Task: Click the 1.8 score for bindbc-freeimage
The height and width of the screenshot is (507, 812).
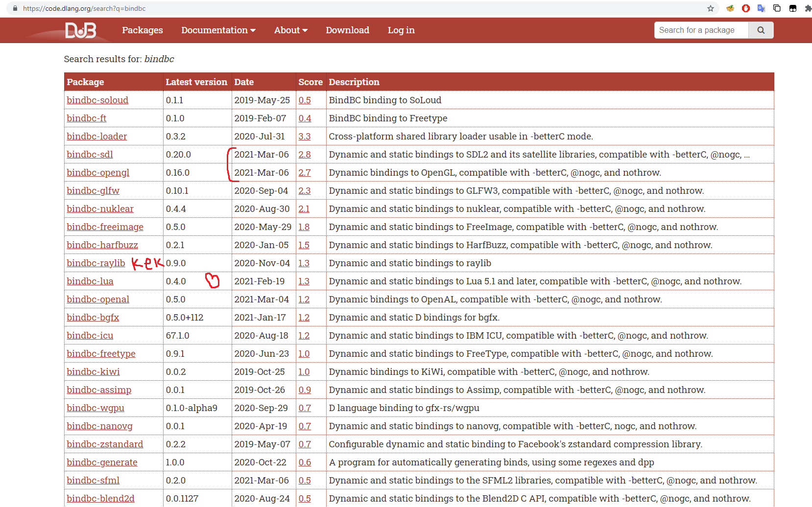Action: 304,227
